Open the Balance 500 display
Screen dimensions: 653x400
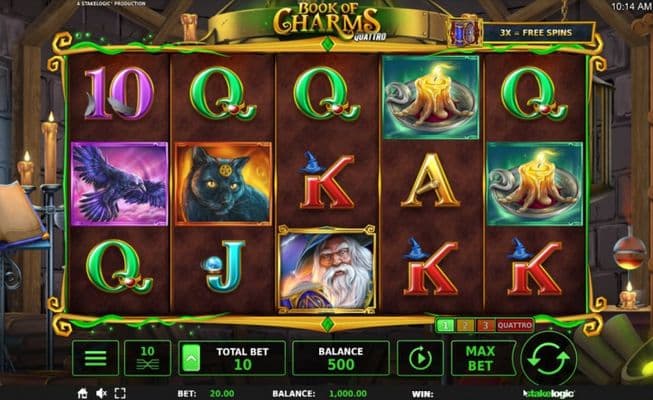341,358
